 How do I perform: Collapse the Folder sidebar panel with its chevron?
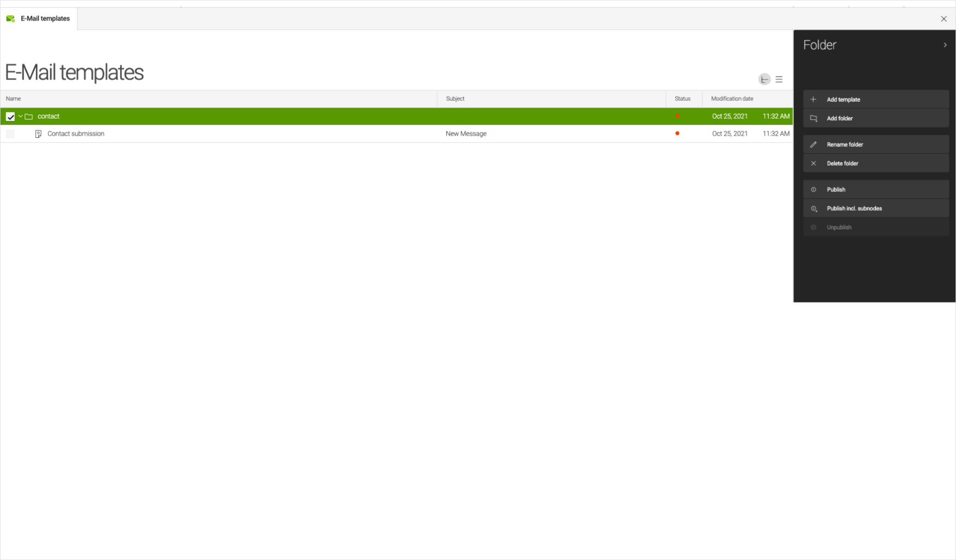click(x=945, y=45)
